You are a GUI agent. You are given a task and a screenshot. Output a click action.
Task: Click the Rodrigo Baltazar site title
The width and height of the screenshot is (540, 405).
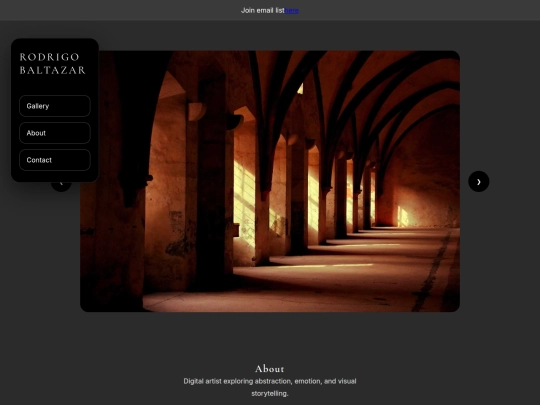click(x=53, y=63)
